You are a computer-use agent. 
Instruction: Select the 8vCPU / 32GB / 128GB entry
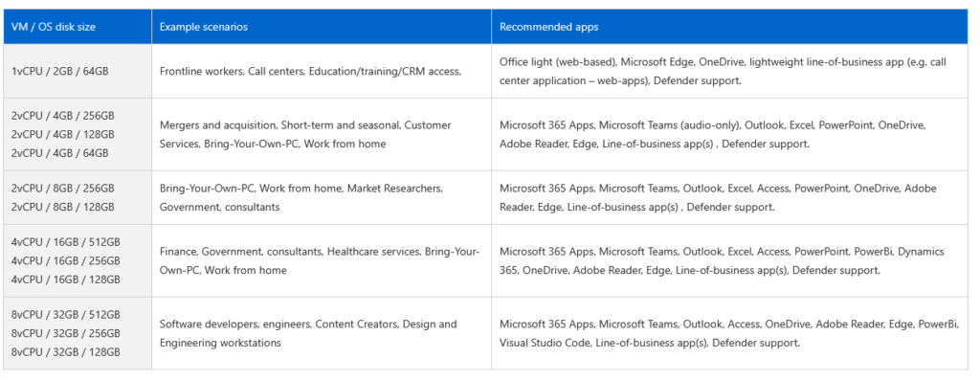click(x=66, y=352)
